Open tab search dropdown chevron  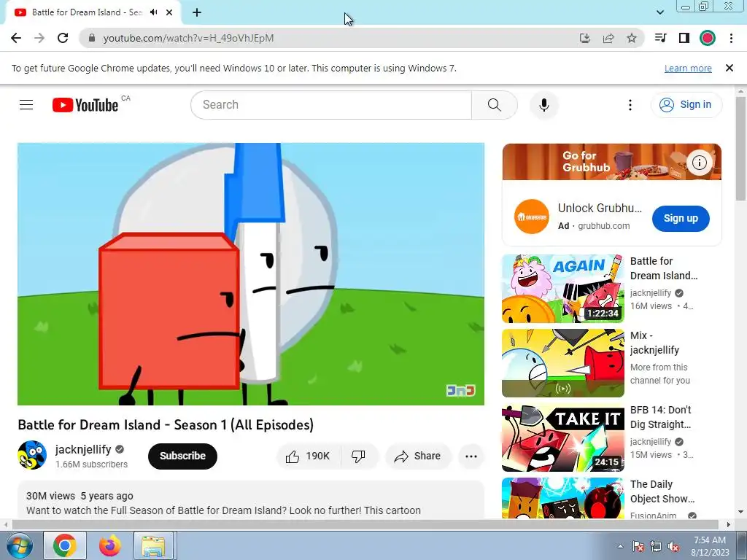659,12
